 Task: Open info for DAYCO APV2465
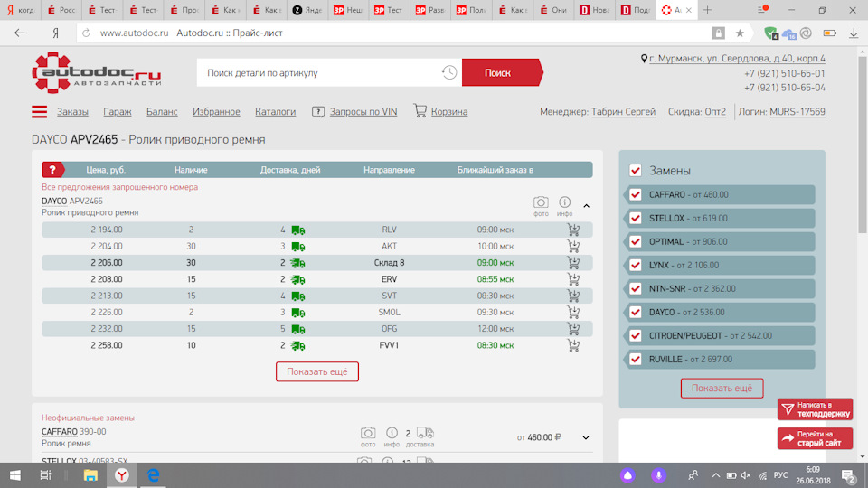point(564,202)
